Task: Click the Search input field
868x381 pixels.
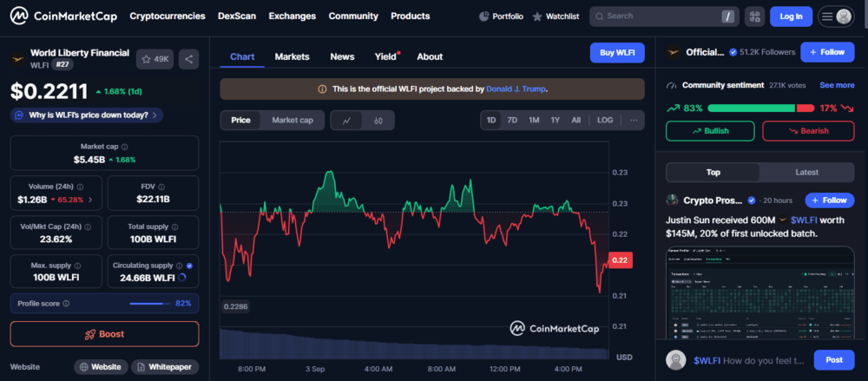Action: (x=664, y=16)
